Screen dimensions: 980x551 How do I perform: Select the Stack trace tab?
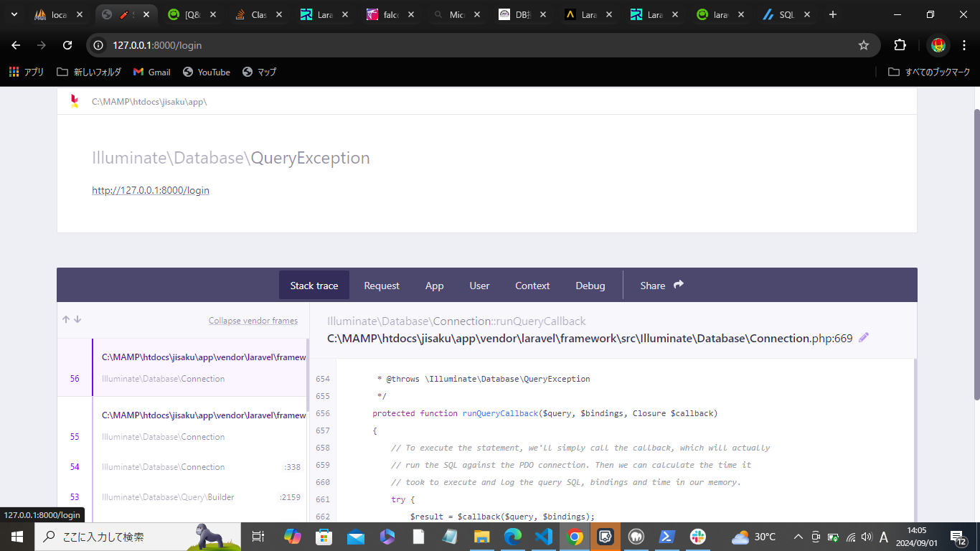tap(314, 285)
